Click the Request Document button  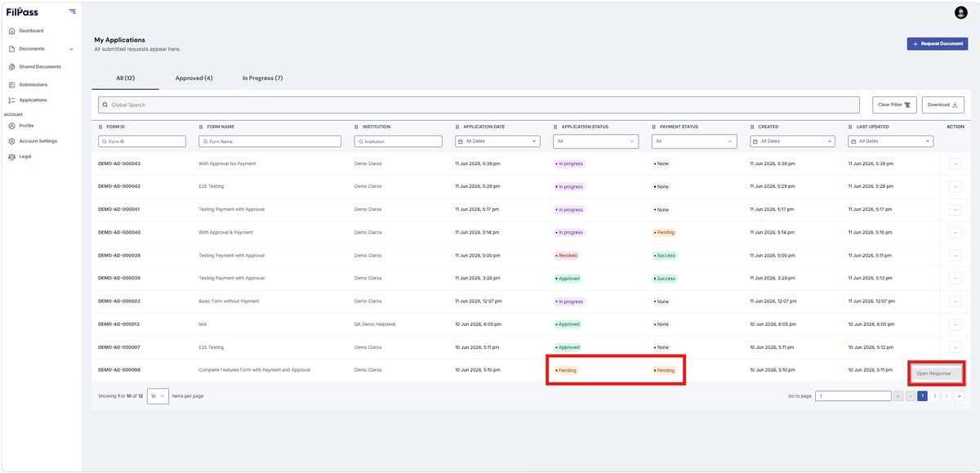click(x=938, y=43)
